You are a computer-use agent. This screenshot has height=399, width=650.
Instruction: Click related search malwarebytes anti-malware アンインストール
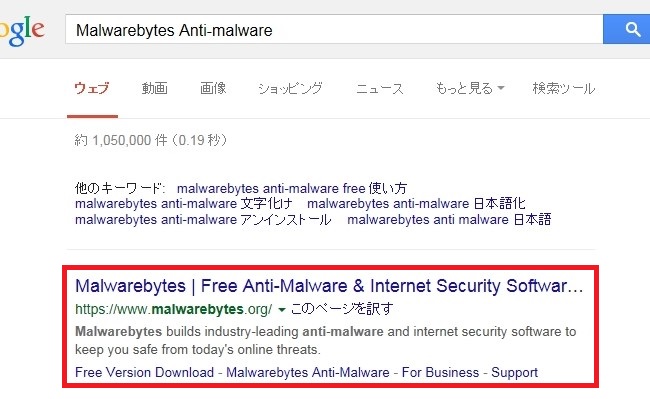coord(203,219)
